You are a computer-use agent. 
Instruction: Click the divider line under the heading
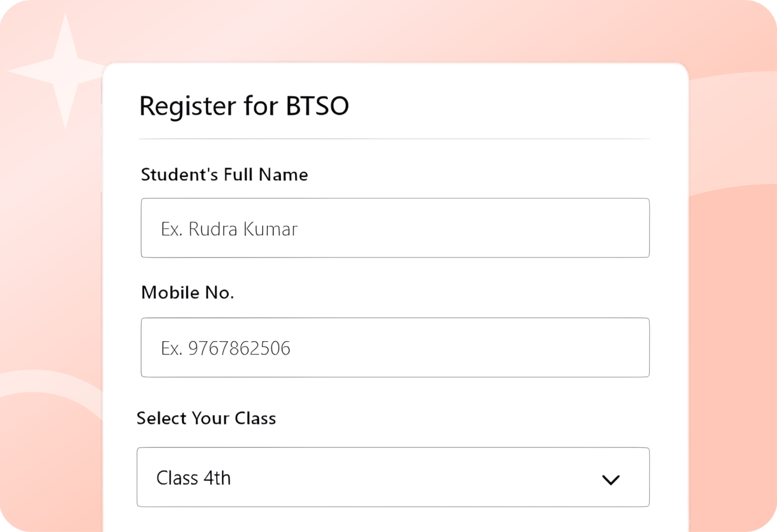click(x=394, y=139)
